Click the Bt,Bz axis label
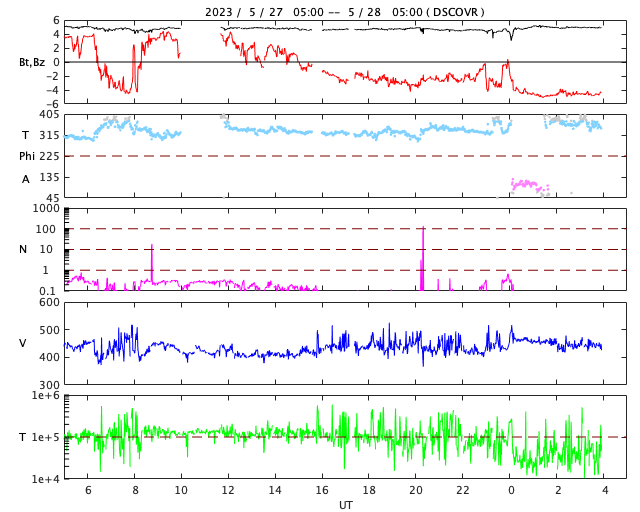 coord(32,62)
